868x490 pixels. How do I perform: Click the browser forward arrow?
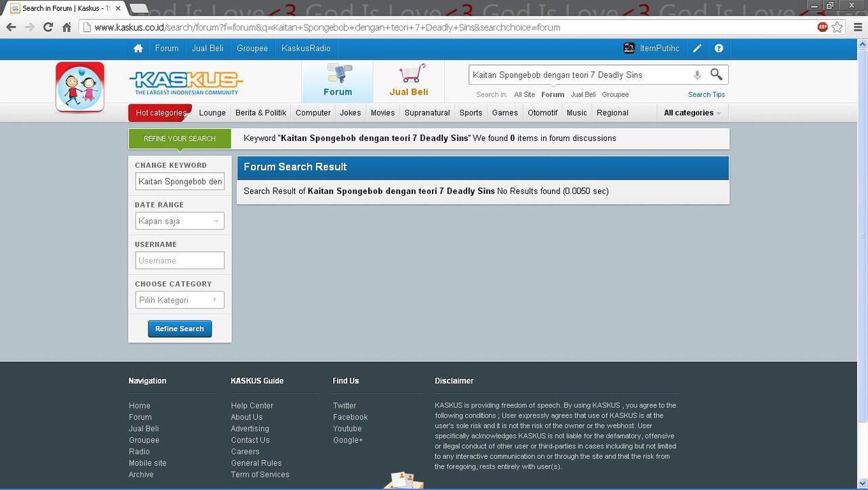tap(29, 27)
